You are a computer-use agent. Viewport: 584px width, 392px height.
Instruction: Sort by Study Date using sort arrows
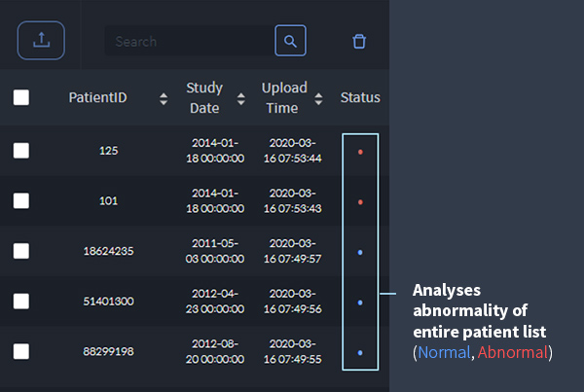point(241,99)
